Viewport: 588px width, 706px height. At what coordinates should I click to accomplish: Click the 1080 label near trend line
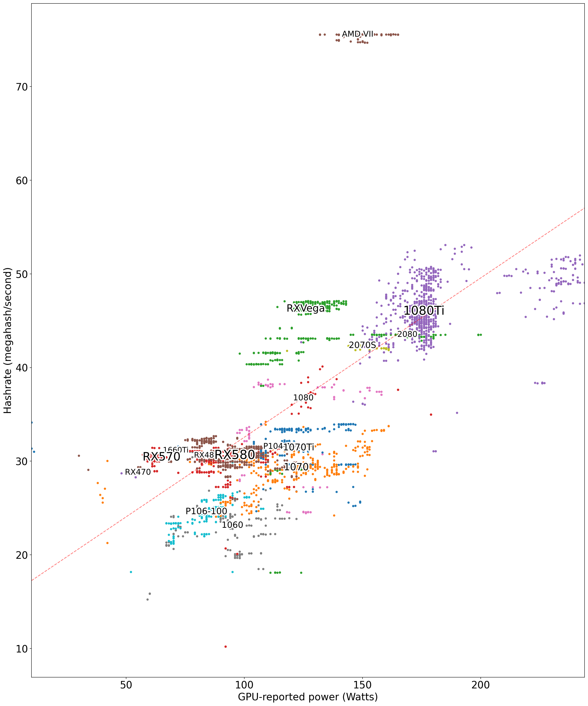click(303, 398)
